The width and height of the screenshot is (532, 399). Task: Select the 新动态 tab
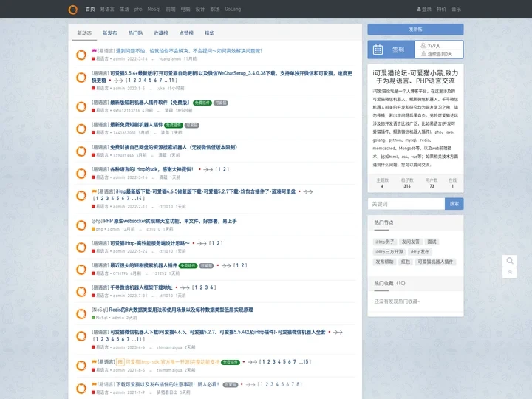[84, 33]
